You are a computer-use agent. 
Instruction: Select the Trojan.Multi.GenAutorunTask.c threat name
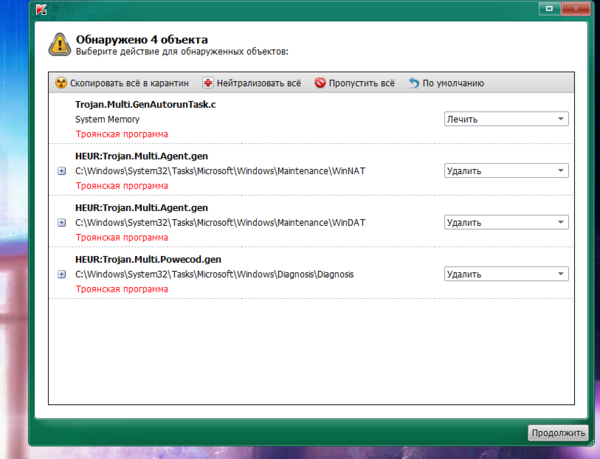point(145,104)
